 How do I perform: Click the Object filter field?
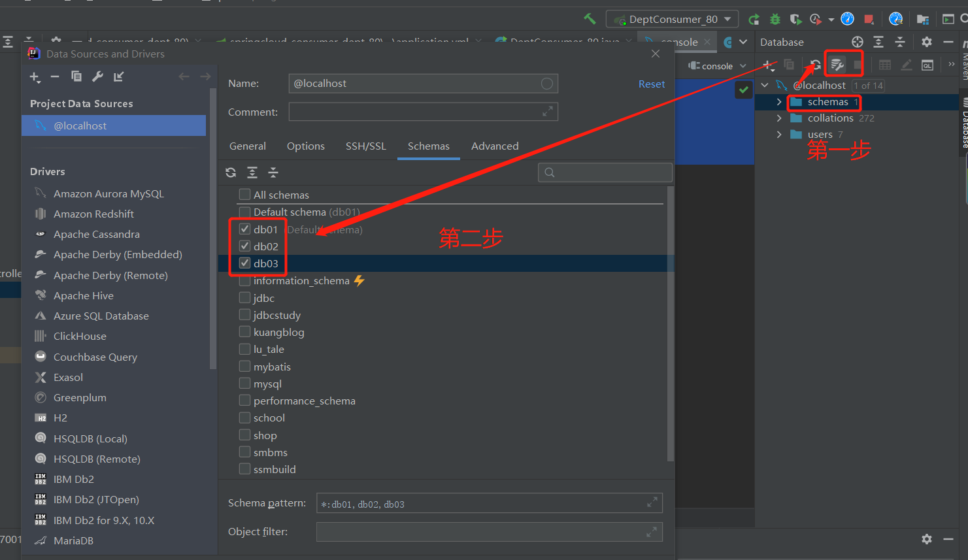pyautogui.click(x=489, y=532)
